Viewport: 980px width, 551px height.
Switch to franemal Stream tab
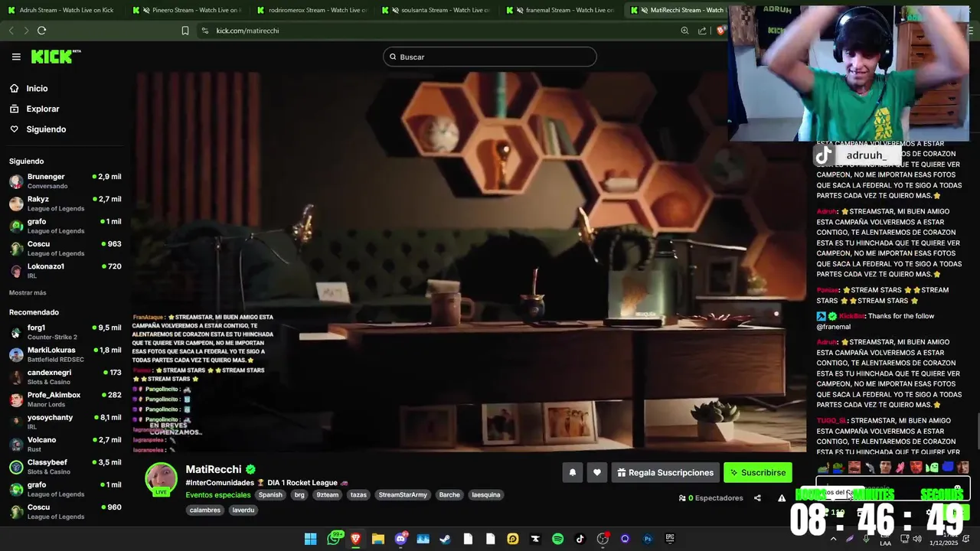(x=560, y=10)
